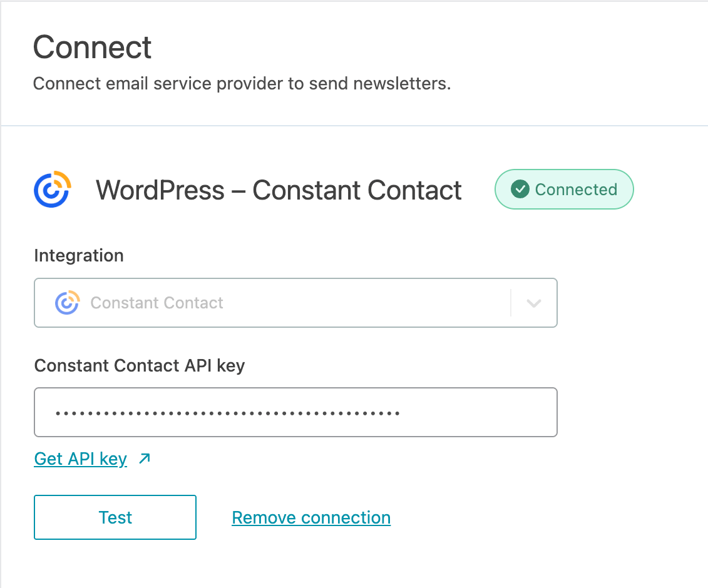Click the Connect page heading
The image size is (708, 588).
pos(92,48)
